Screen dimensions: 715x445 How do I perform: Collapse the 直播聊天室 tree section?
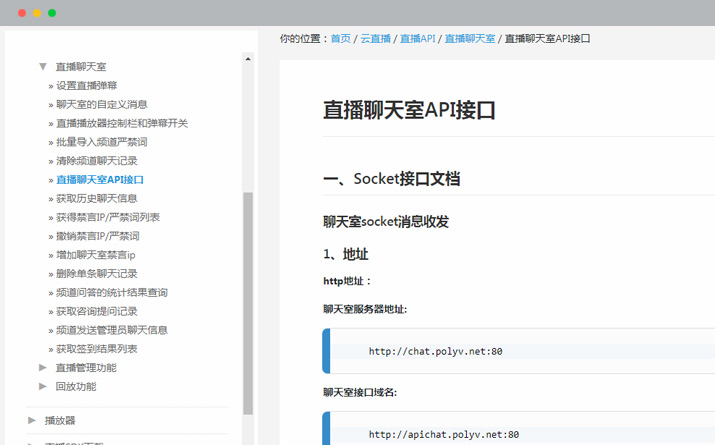click(43, 67)
